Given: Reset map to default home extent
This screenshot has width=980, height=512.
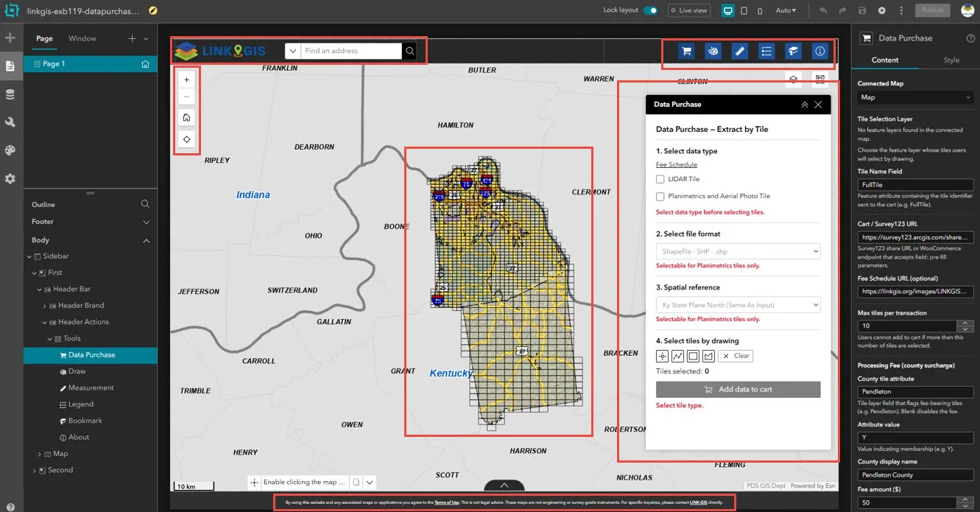Looking at the screenshot, I should pos(187,117).
